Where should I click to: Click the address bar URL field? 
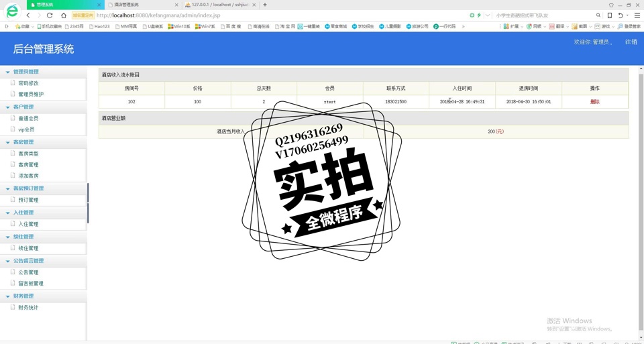(268, 15)
